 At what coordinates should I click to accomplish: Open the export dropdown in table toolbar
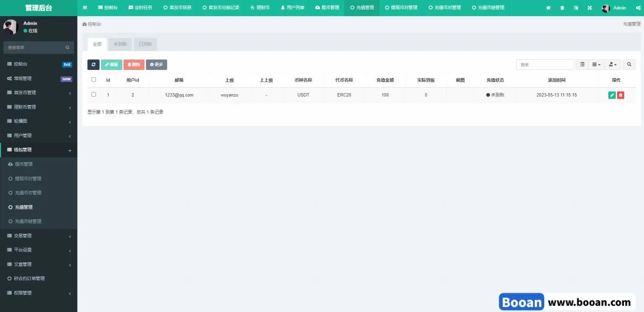pyautogui.click(x=612, y=65)
